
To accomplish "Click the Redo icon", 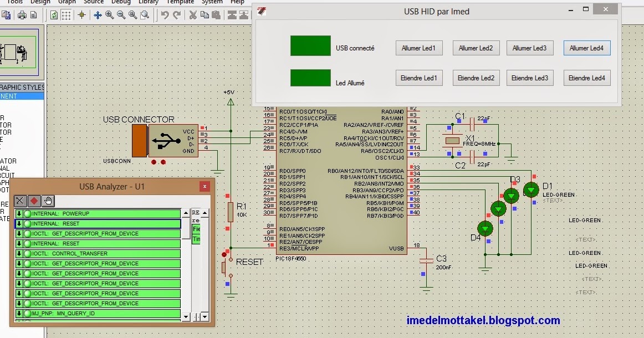I will tap(177, 14).
